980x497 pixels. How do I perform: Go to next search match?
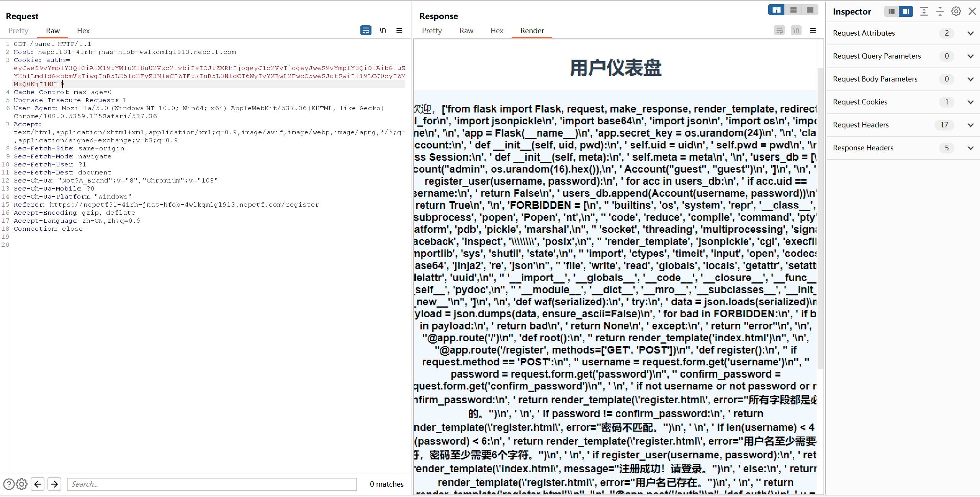click(x=54, y=484)
